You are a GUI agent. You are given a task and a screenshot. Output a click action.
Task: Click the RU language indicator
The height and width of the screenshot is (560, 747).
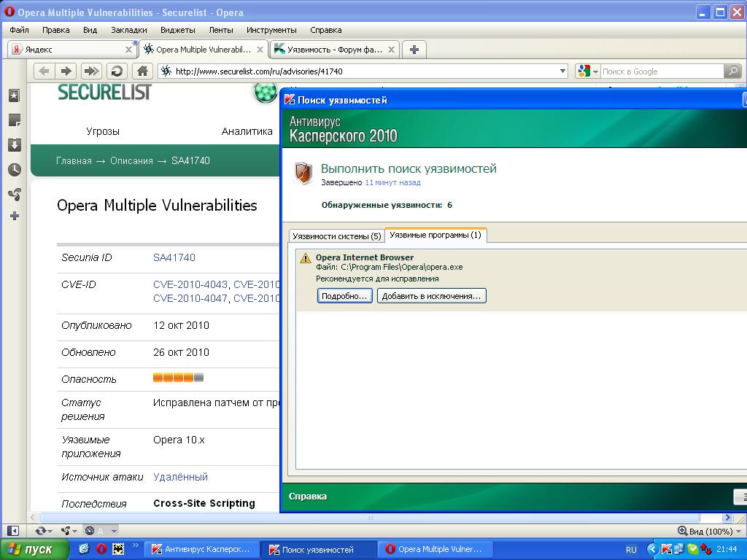coord(631,550)
